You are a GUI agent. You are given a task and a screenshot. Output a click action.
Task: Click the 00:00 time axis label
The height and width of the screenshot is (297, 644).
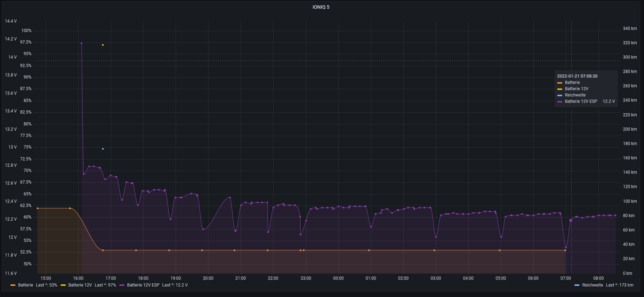(338, 278)
